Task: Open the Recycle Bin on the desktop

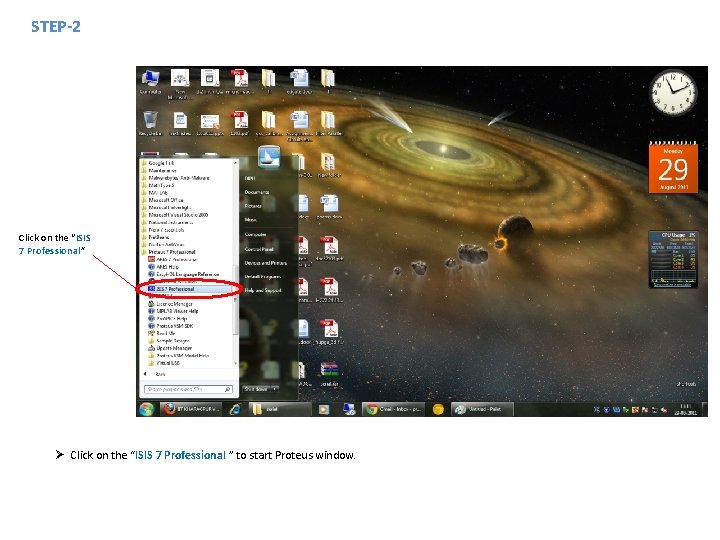Action: click(150, 123)
